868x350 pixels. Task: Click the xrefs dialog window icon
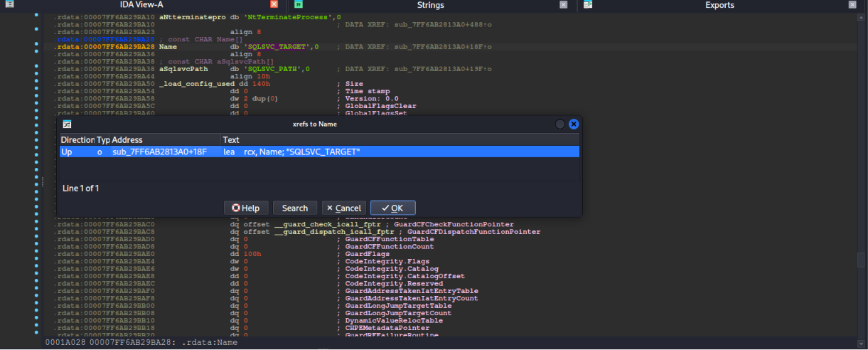pos(67,124)
